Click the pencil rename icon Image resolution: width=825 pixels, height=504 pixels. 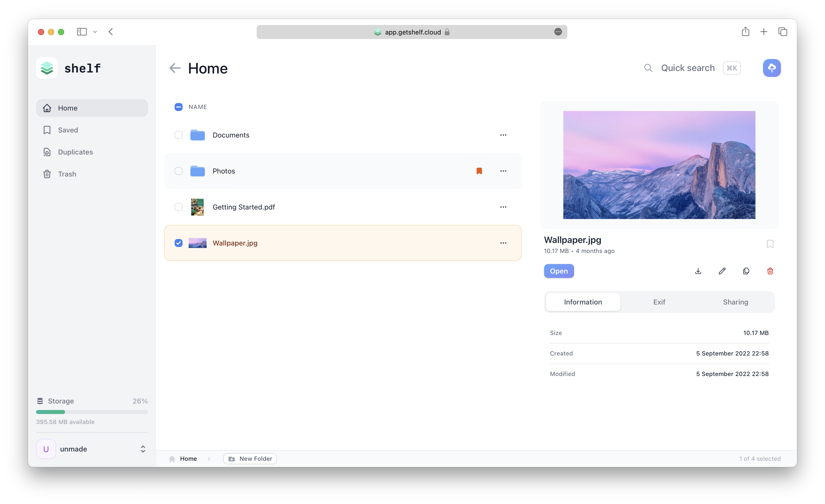coord(722,271)
